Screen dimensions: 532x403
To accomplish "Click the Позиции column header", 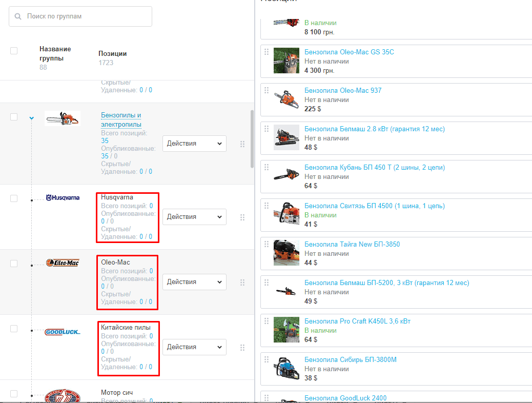I will click(x=112, y=54).
